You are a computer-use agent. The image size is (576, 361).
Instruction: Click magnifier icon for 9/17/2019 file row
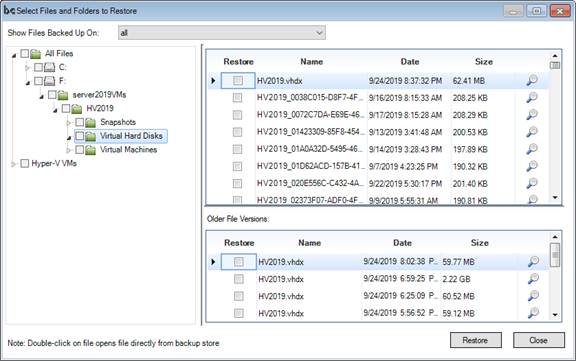(532, 115)
